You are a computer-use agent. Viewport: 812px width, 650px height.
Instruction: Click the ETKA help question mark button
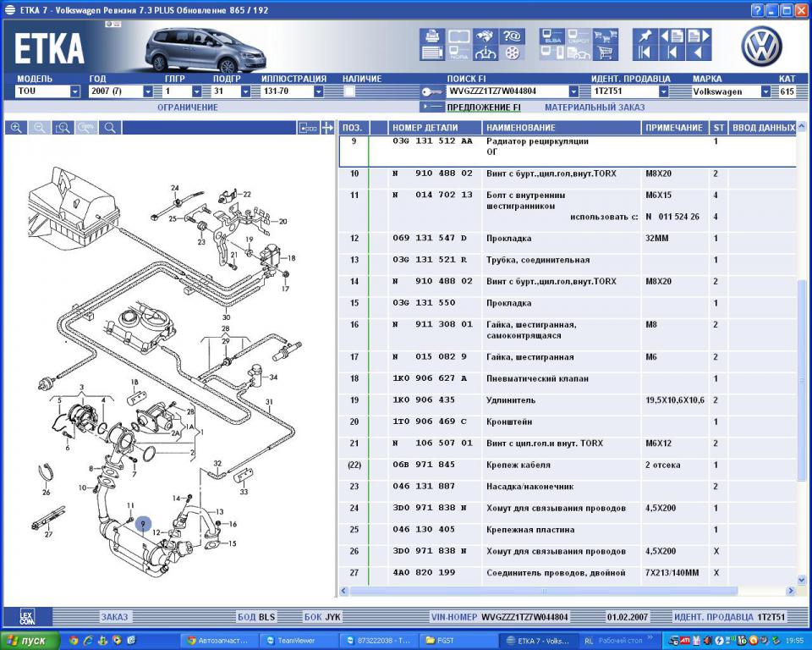pos(757,10)
